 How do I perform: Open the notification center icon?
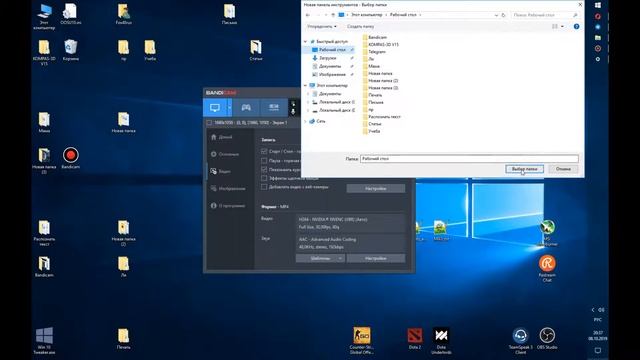point(598,350)
